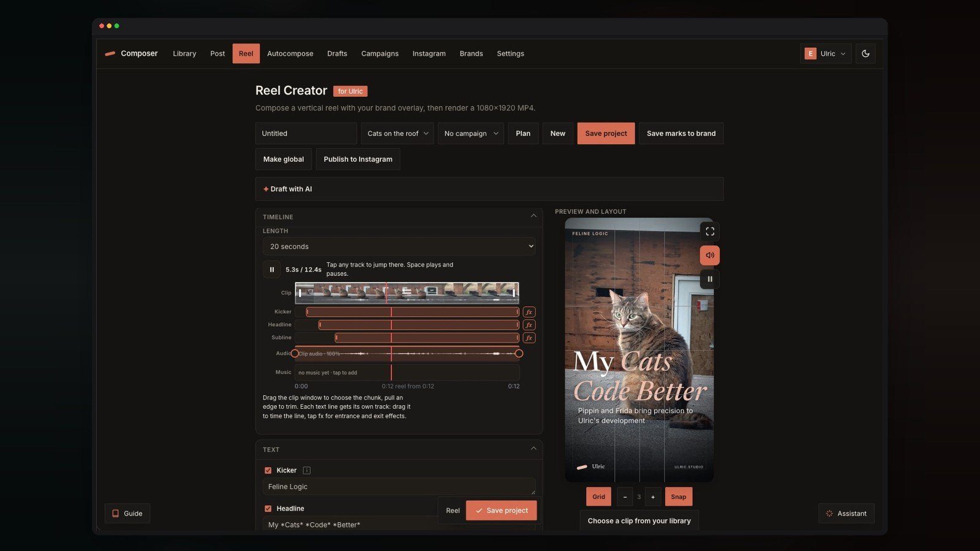Open the Brands tab
This screenshot has width=980, height=551.
(x=471, y=54)
